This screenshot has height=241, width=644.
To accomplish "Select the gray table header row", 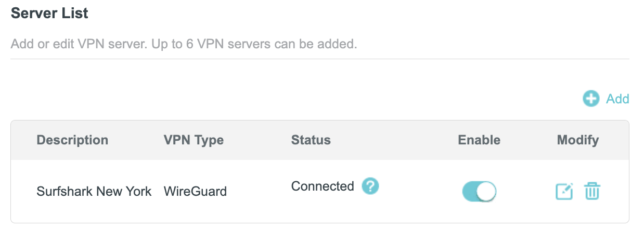I will click(x=320, y=140).
